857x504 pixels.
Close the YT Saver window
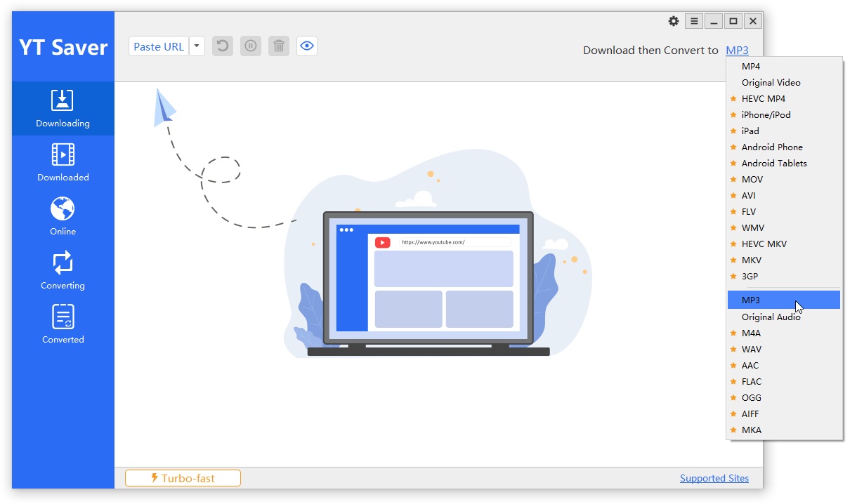coord(753,21)
